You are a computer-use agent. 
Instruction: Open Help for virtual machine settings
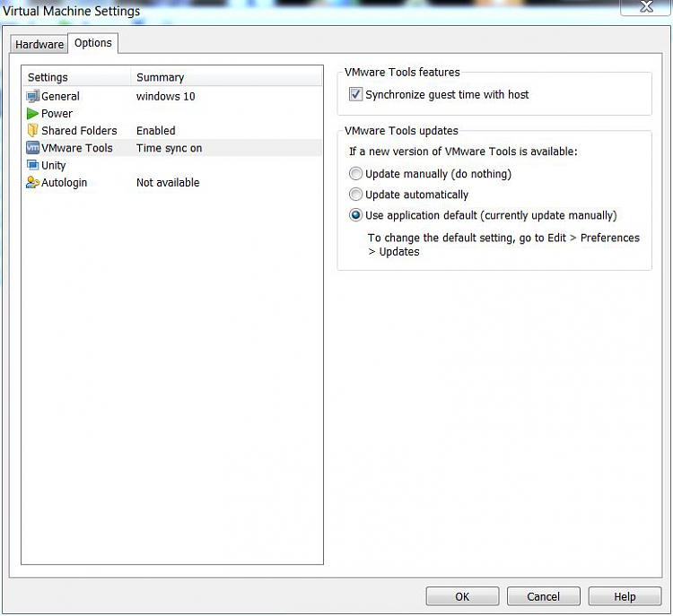(x=625, y=596)
